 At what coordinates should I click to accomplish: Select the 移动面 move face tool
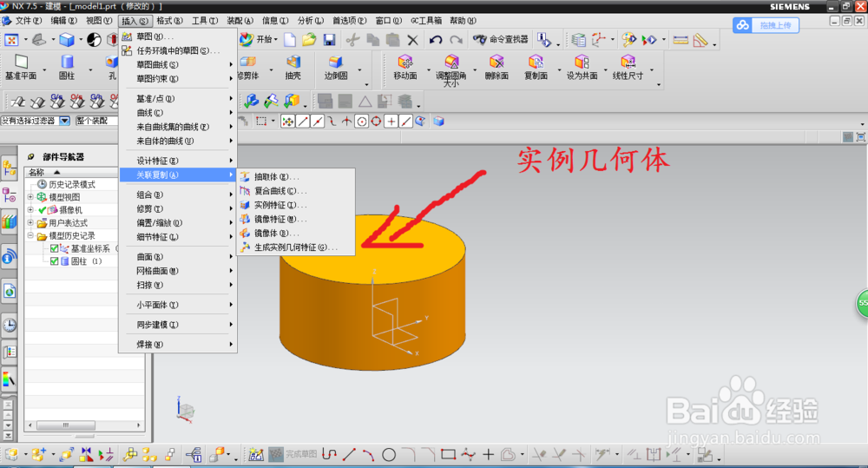click(x=405, y=68)
